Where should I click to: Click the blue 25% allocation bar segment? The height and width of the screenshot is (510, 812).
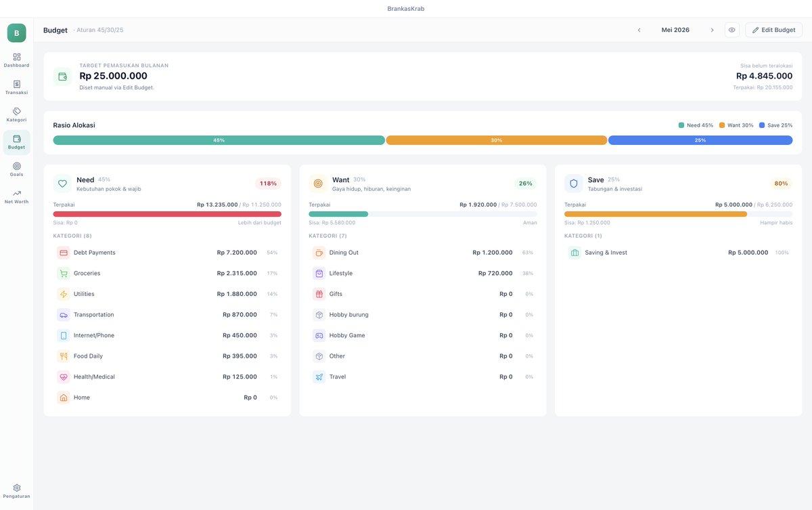700,140
